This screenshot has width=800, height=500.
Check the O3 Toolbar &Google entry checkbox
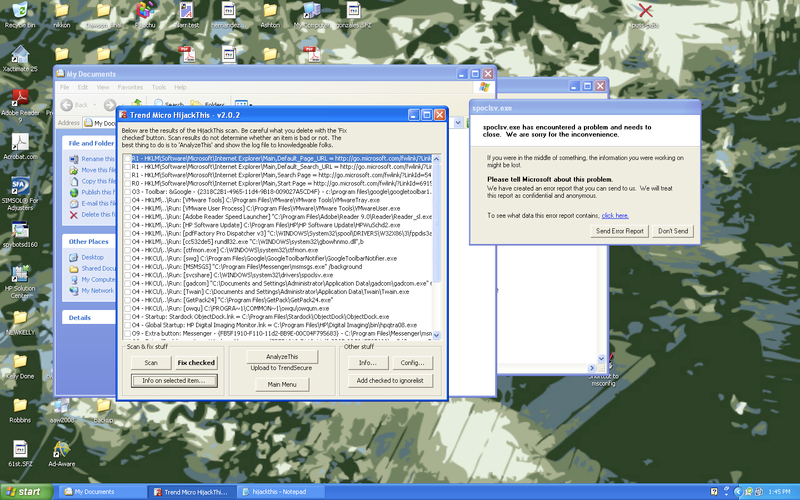click(x=127, y=192)
